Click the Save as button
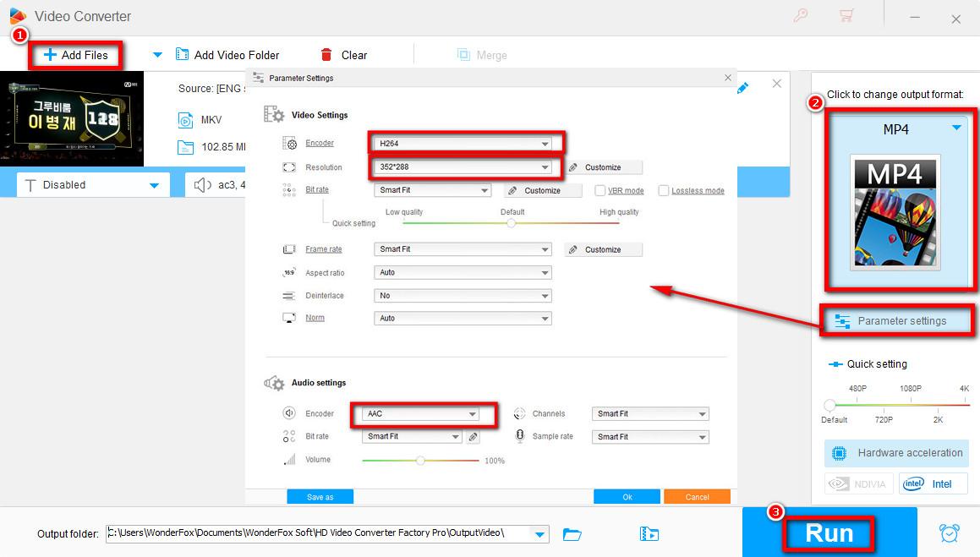980x557 pixels. point(320,497)
